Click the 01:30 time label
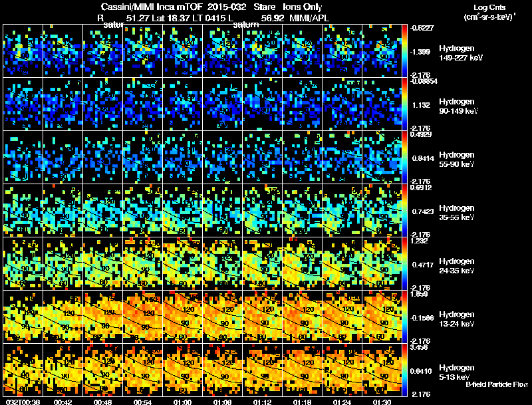532x405 pixels. point(382,402)
